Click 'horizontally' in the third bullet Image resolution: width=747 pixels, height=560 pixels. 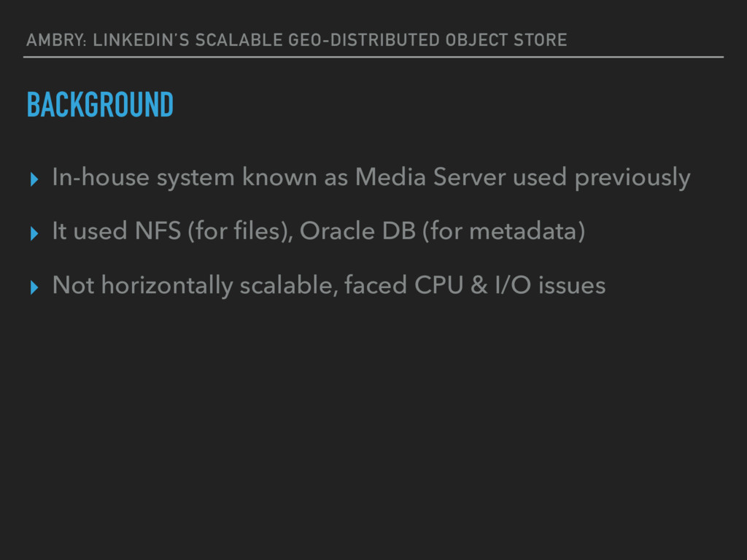(x=167, y=286)
